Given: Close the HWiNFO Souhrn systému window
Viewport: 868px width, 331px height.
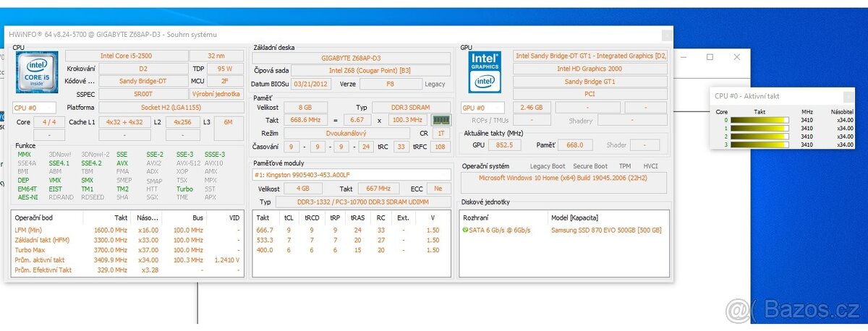Looking at the screenshot, I should pos(666,34).
